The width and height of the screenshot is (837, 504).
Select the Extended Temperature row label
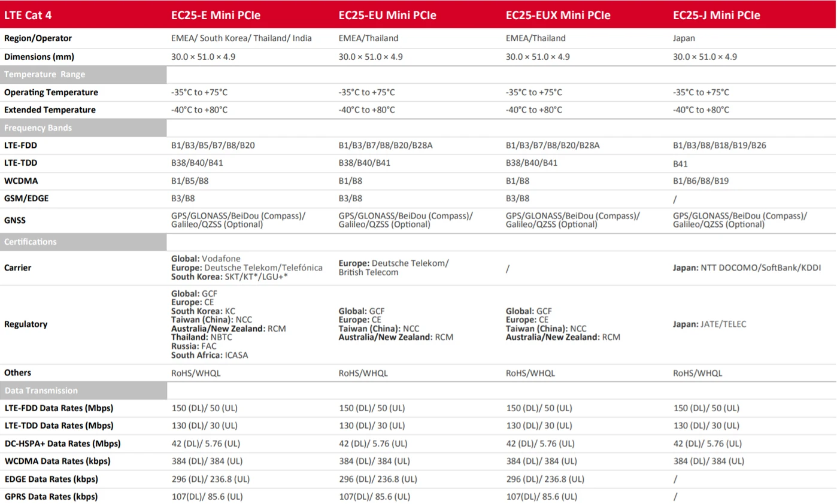(50, 110)
